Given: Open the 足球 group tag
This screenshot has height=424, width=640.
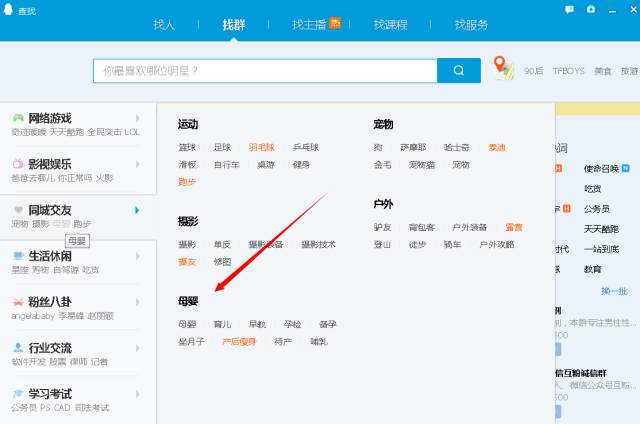Looking at the screenshot, I should pyautogui.click(x=222, y=147).
